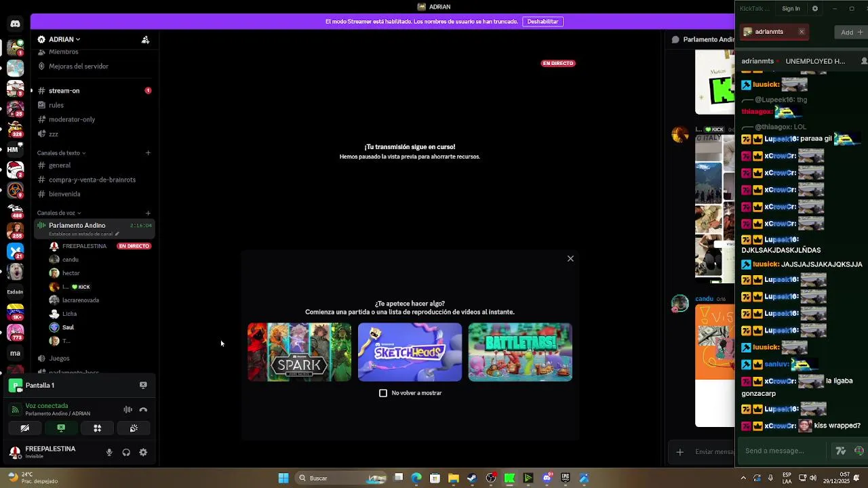Open the moderator-only channel

[x=94, y=119]
